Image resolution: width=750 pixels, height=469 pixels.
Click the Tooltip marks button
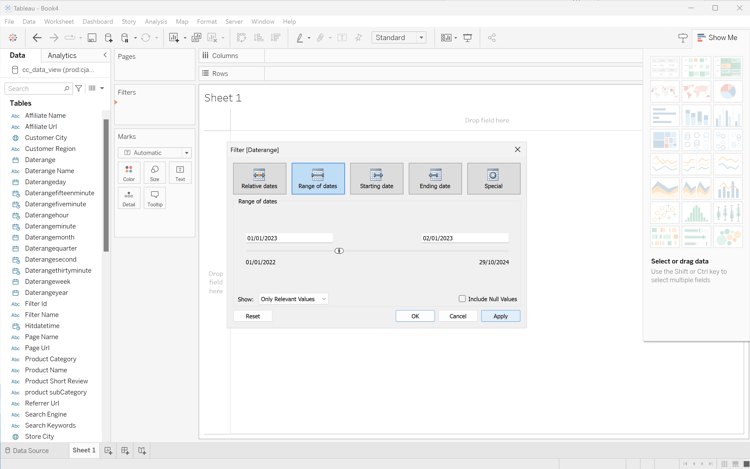155,198
